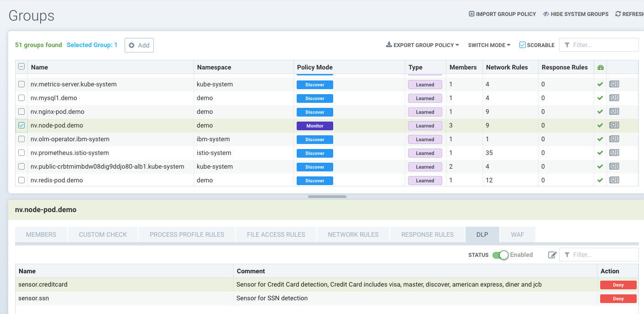The height and width of the screenshot is (314, 644).
Task: Click the Hide System Groups eye icon
Action: 546,14
